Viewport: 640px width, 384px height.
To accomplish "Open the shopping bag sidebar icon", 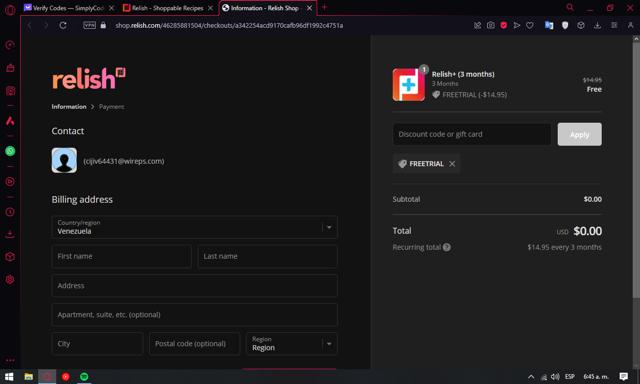I will 10,68.
